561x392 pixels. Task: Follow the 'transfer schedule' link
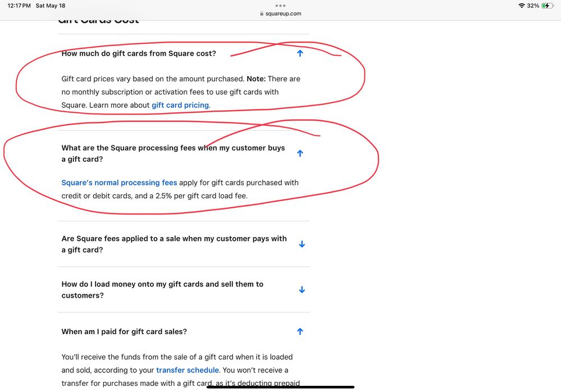187,370
